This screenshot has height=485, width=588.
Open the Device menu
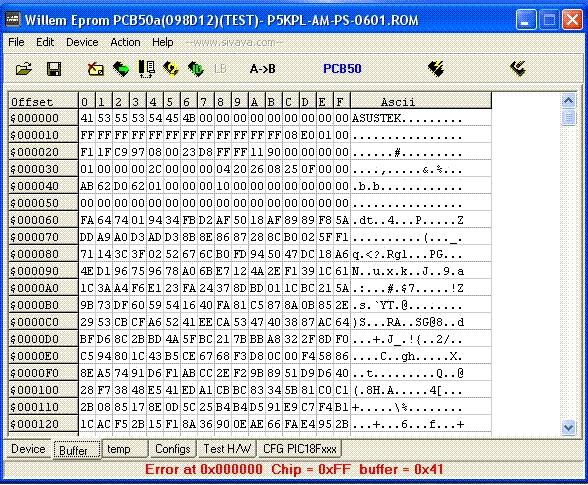coord(82,42)
